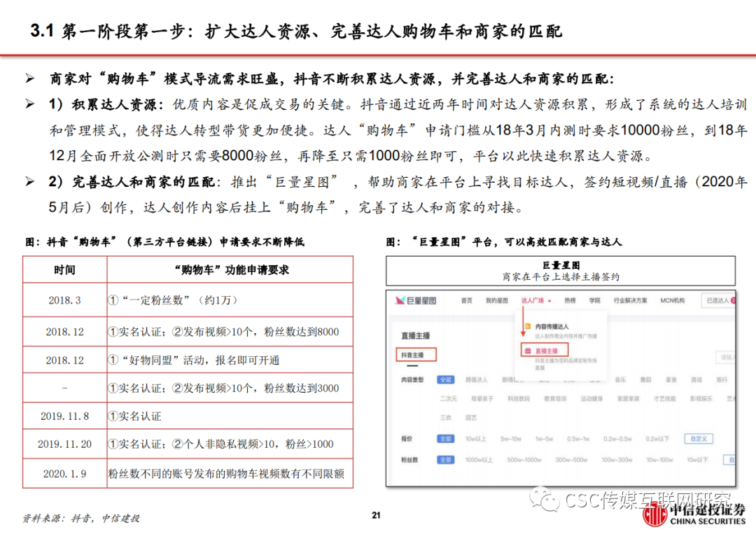
Task: Choose fan count 1000w以上
Action: tap(479, 460)
